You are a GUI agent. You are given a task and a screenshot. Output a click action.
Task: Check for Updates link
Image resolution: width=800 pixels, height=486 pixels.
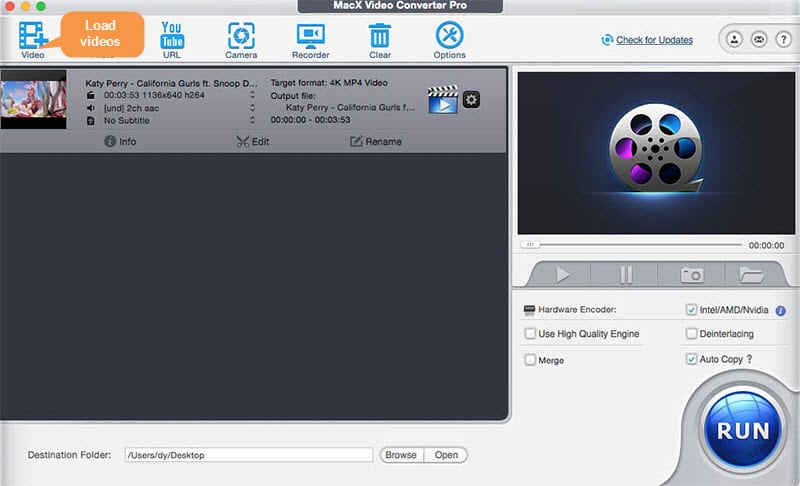[x=654, y=40]
